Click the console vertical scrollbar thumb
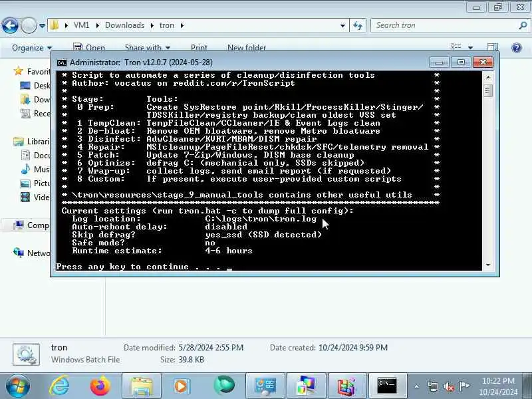The image size is (532, 399). click(x=488, y=90)
